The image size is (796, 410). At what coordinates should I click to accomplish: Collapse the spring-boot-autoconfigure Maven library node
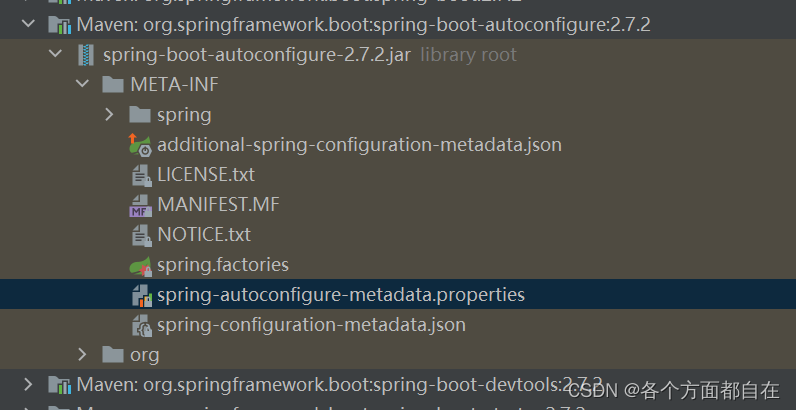pos(29,24)
